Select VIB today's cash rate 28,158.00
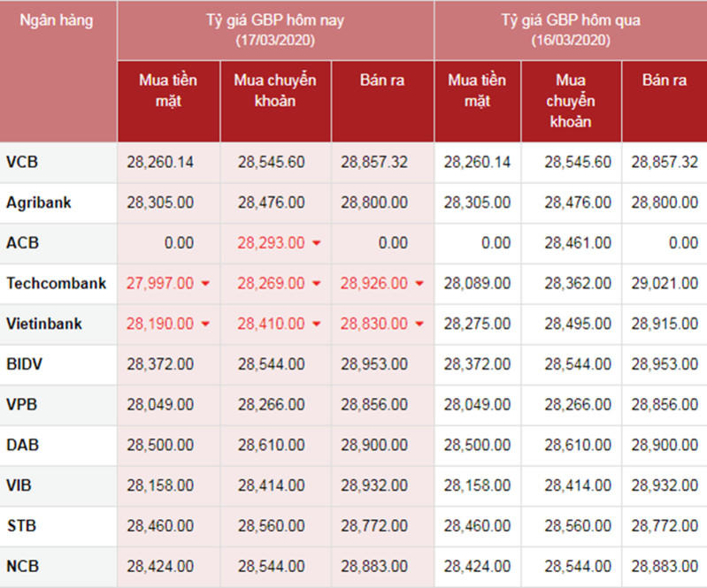707x588 pixels. pyautogui.click(x=160, y=485)
